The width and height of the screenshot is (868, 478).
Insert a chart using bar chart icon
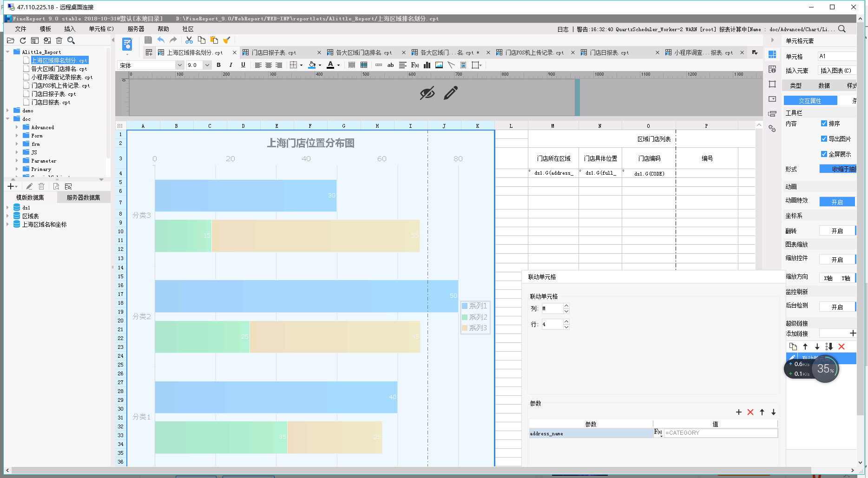point(427,65)
